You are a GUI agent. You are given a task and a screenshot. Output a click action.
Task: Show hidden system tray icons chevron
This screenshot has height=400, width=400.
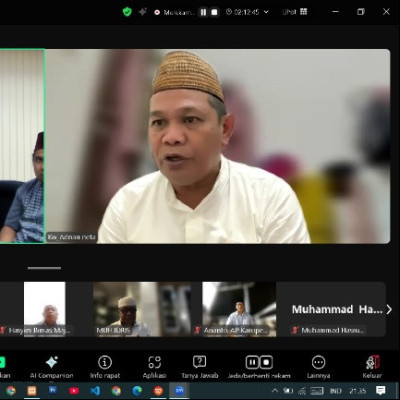[275, 391]
